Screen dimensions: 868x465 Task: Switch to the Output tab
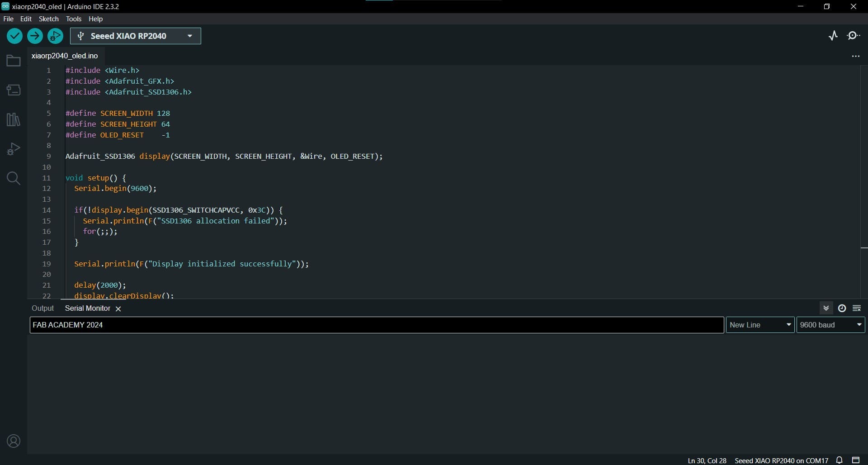42,308
